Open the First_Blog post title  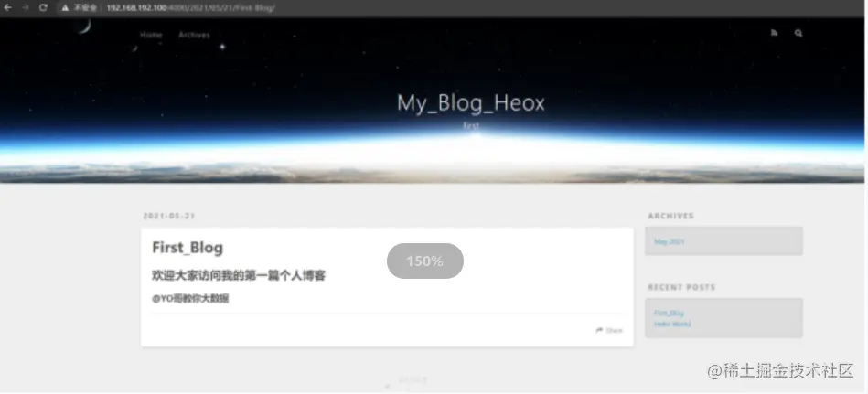coord(188,248)
